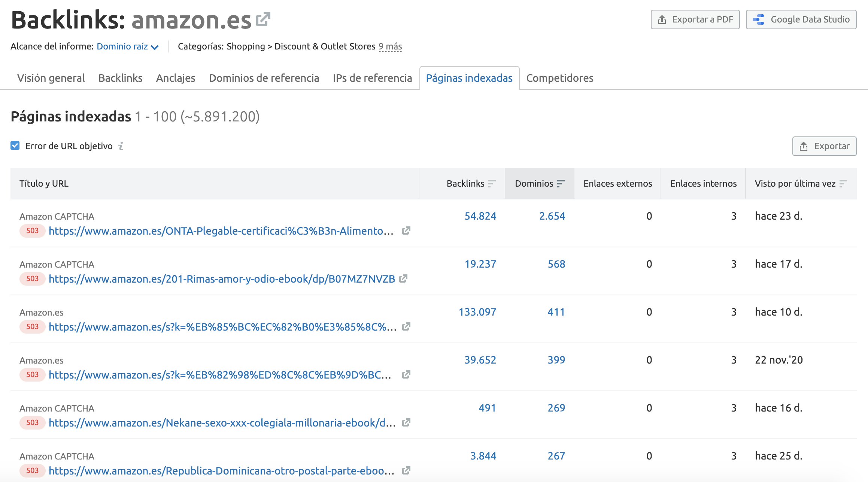Open external link icon for Nekane-sexo URL

406,423
